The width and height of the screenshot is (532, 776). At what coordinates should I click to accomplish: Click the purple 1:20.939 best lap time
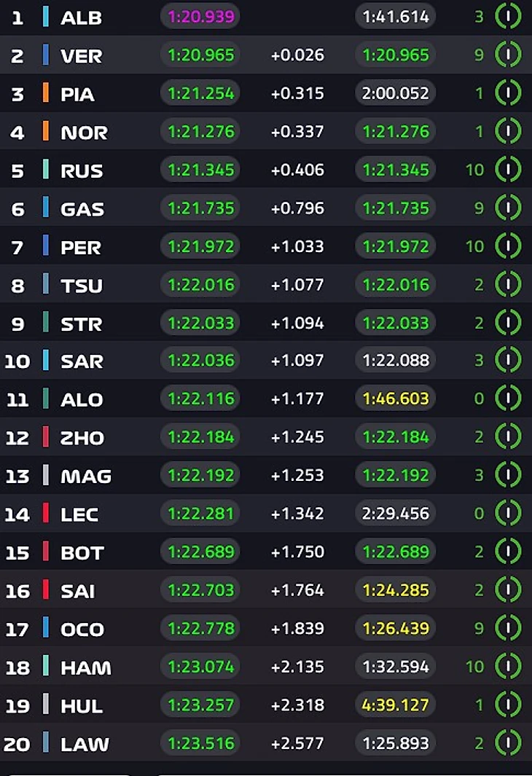click(200, 17)
